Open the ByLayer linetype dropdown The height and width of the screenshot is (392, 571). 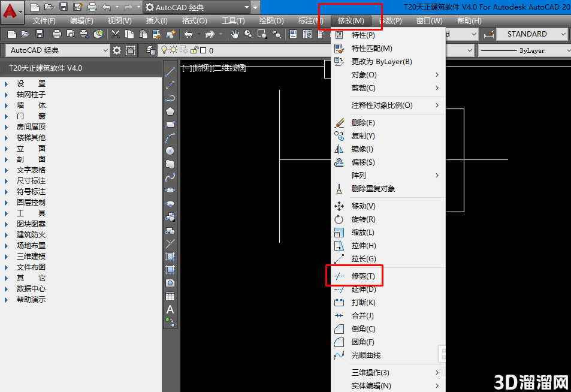point(524,50)
